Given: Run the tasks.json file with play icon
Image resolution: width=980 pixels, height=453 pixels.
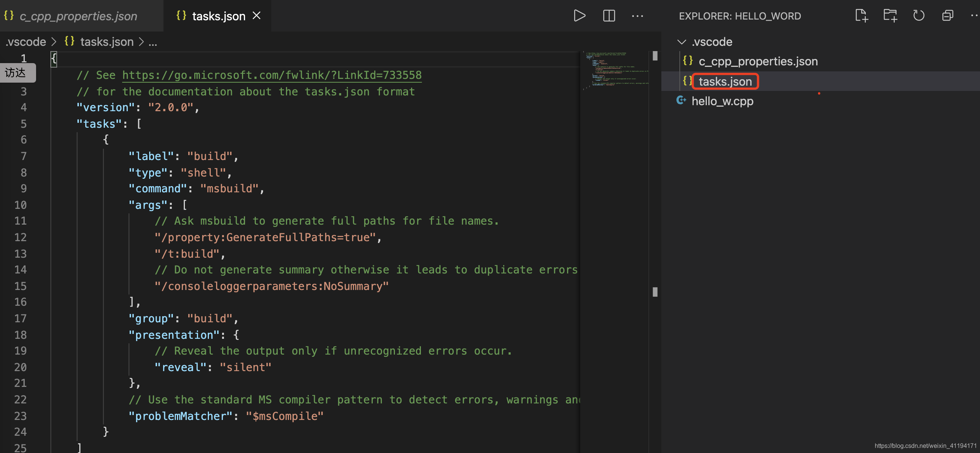Looking at the screenshot, I should [579, 16].
